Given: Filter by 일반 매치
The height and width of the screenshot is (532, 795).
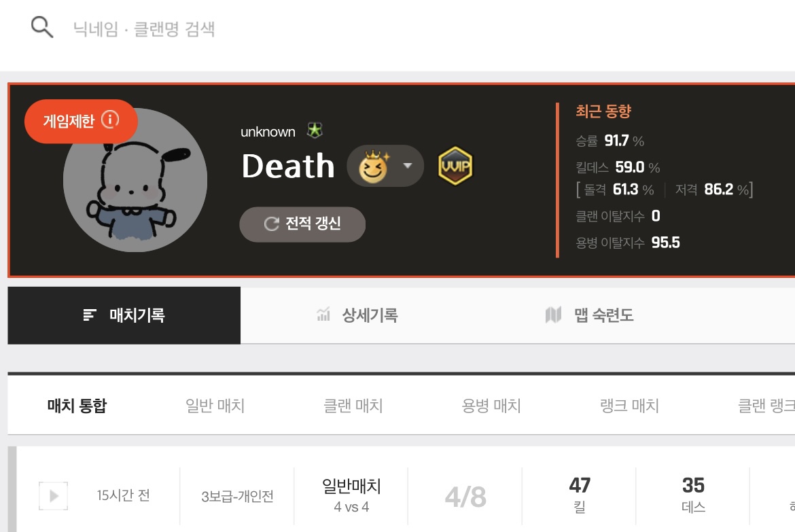Looking at the screenshot, I should pos(215,406).
